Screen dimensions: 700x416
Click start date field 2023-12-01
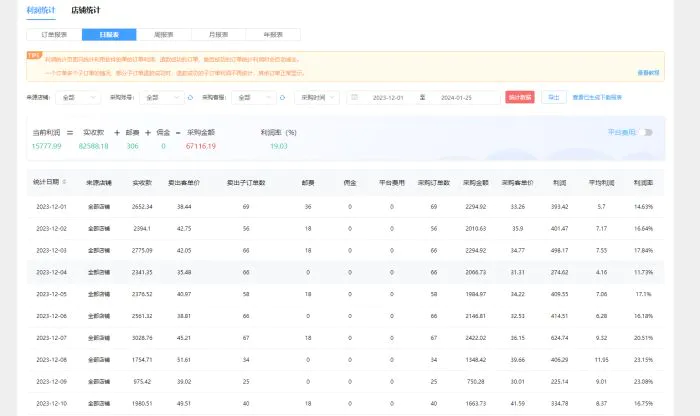388,97
